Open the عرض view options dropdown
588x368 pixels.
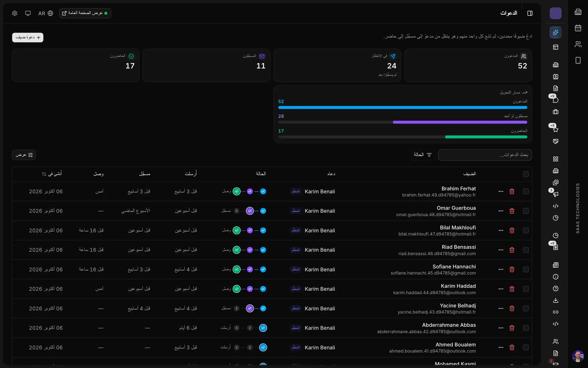click(24, 155)
